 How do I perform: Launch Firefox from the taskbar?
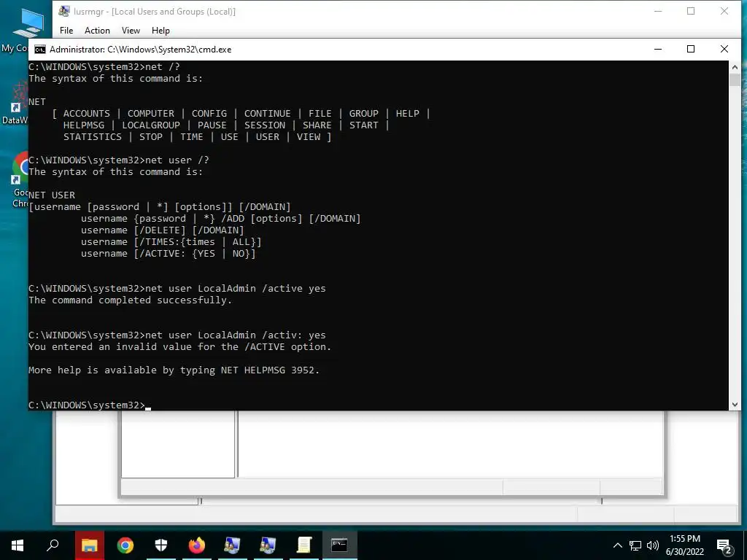(x=197, y=545)
